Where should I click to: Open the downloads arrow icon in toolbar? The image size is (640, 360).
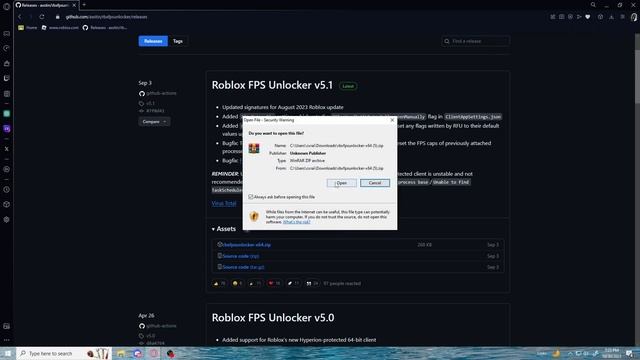[611, 17]
